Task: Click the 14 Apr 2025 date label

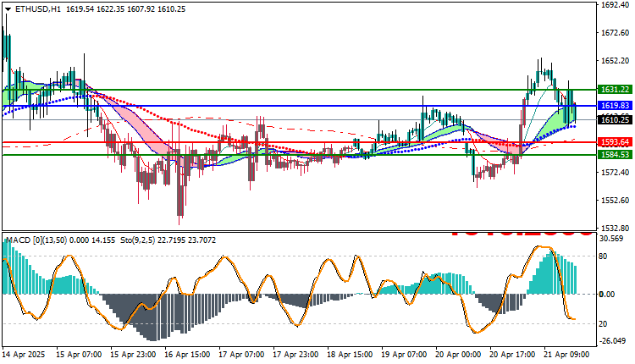Action: pos(24,355)
